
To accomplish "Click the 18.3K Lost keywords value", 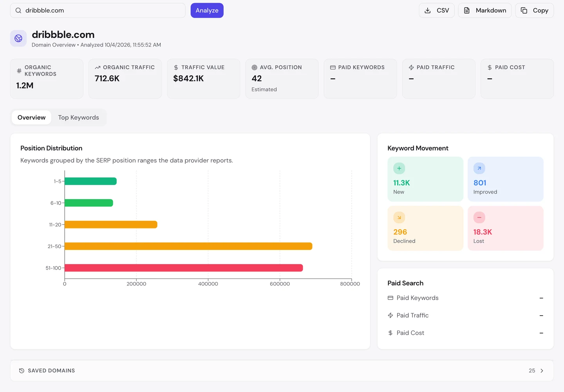I will point(483,232).
